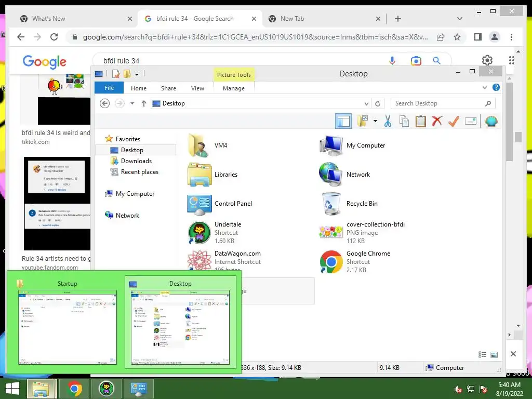Click the Chrome taskbar icon
Image resolution: width=532 pixels, height=399 pixels.
tap(74, 389)
